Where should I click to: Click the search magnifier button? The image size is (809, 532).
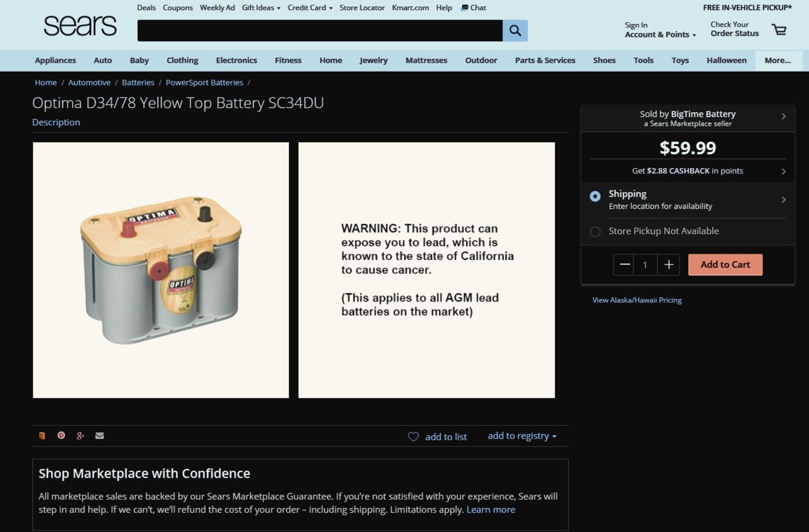515,30
